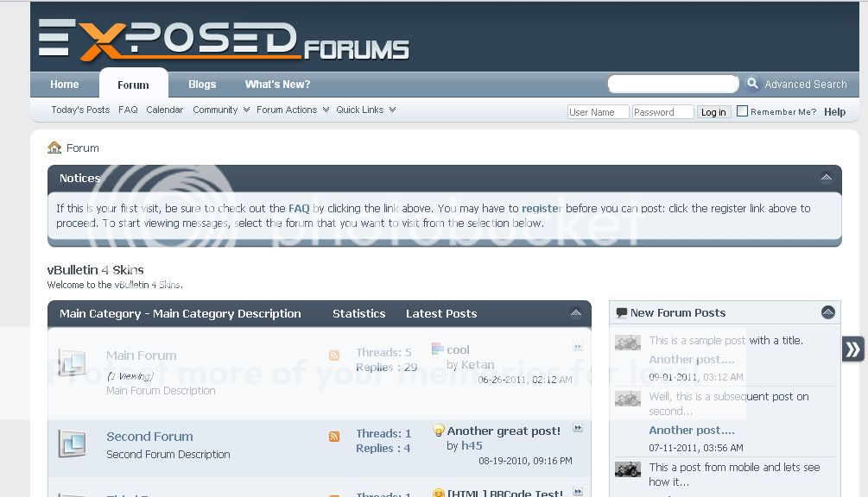
Task: Go to last post of BBCode Test thread
Action: [578, 492]
